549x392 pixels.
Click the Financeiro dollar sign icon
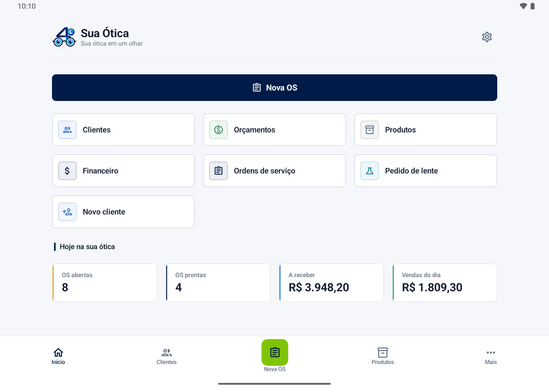pos(67,171)
